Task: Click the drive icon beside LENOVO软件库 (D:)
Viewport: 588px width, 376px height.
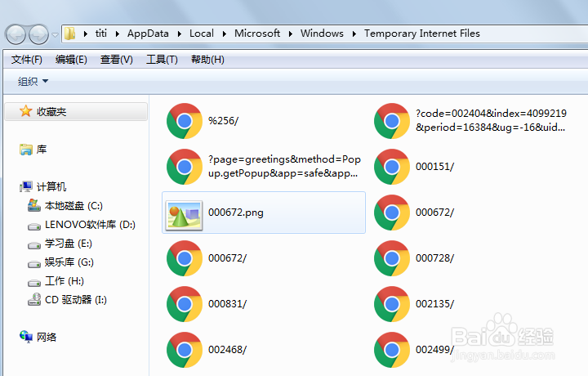Action: coord(34,226)
